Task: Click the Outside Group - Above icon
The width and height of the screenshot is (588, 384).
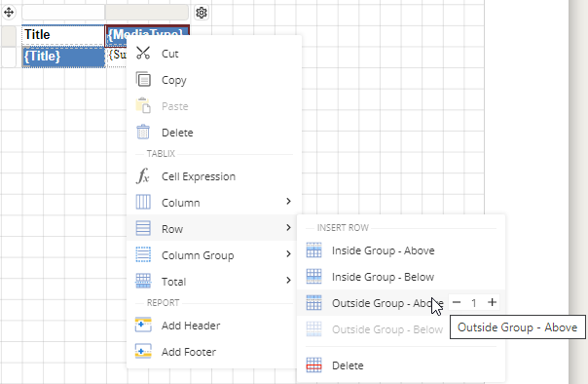Action: tap(313, 302)
